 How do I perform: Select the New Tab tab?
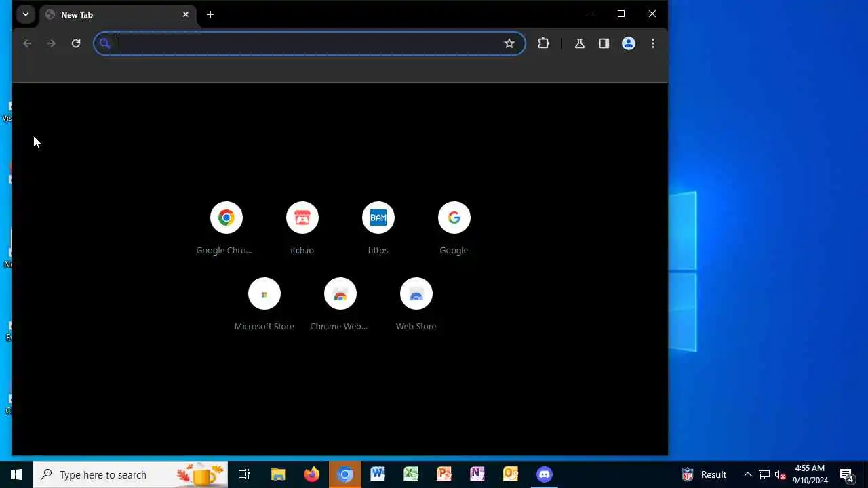(117, 14)
